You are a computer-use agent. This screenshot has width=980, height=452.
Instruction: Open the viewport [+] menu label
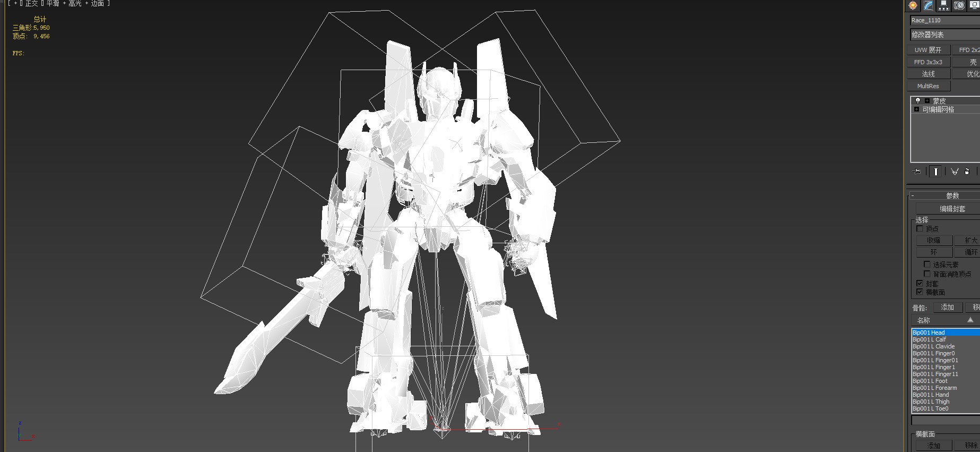coord(16,3)
